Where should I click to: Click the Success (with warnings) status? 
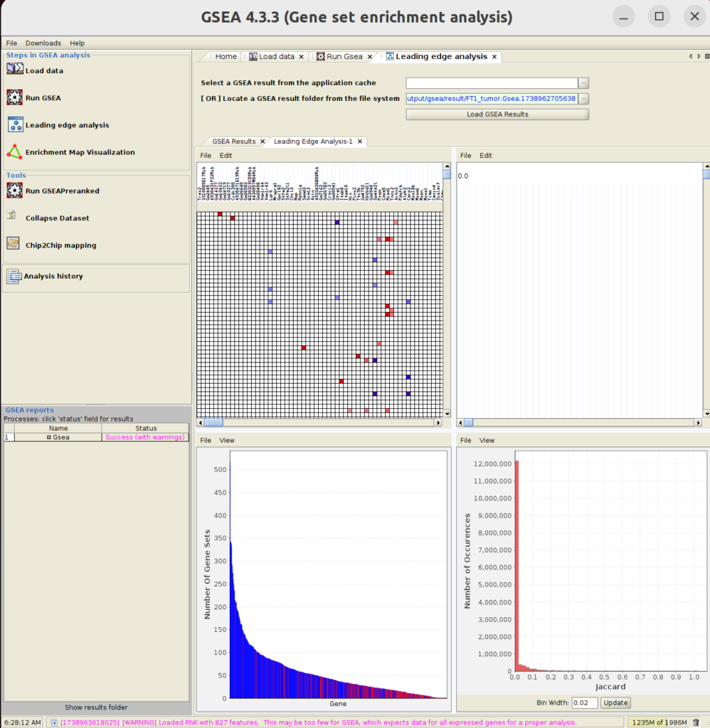tap(145, 437)
